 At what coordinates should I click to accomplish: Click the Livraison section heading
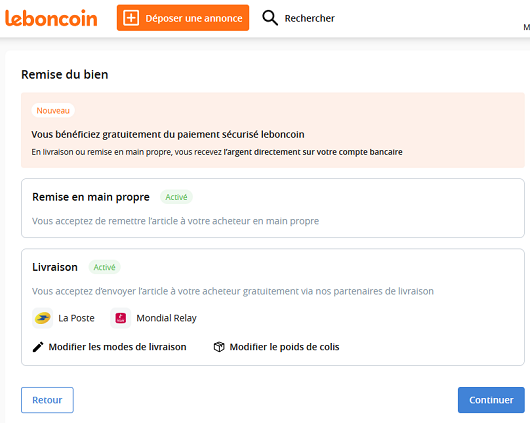click(x=55, y=267)
